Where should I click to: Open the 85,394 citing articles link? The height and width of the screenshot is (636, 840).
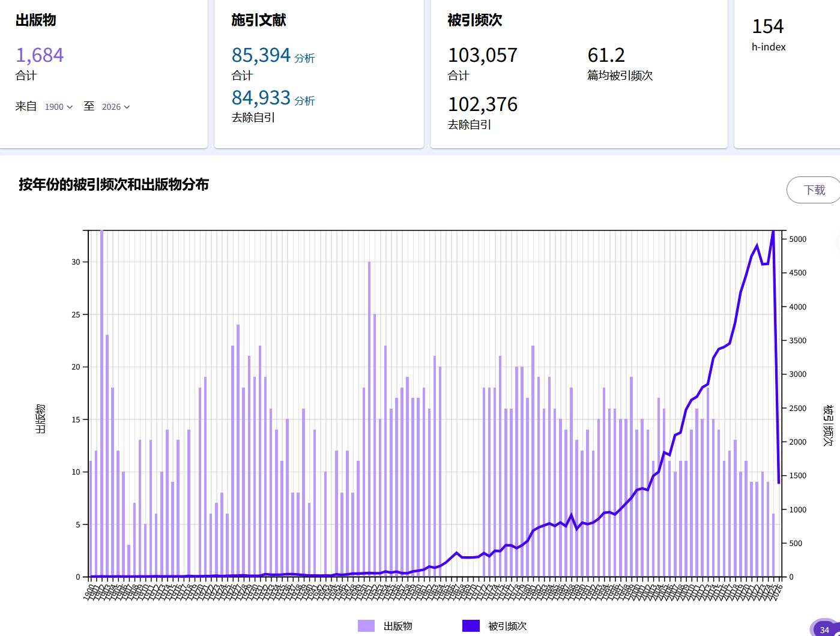coord(261,55)
